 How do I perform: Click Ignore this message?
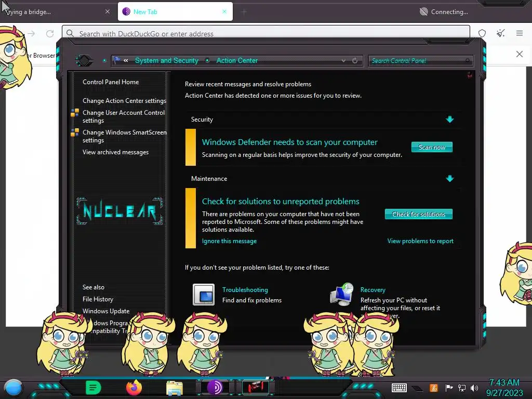click(x=229, y=241)
